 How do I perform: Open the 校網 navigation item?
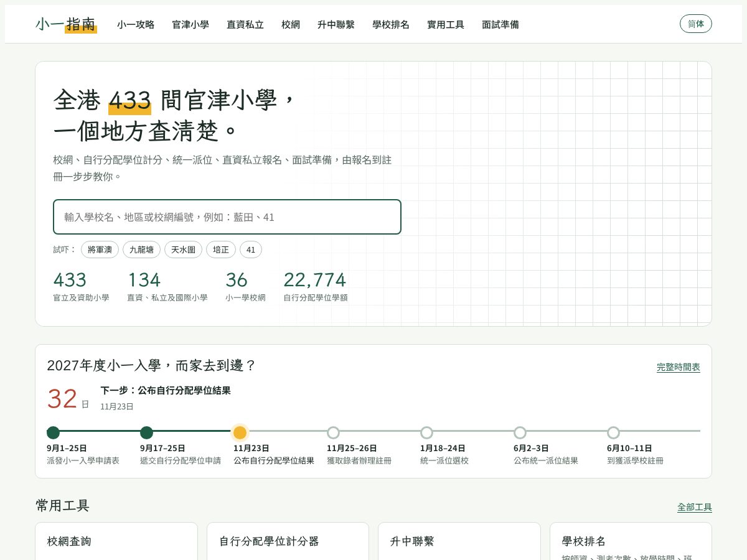click(x=291, y=25)
